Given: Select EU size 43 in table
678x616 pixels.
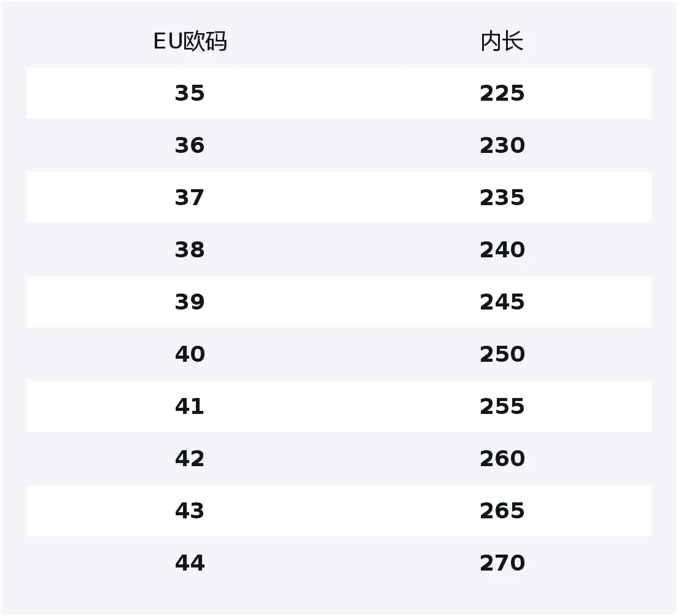Looking at the screenshot, I should [x=190, y=511].
